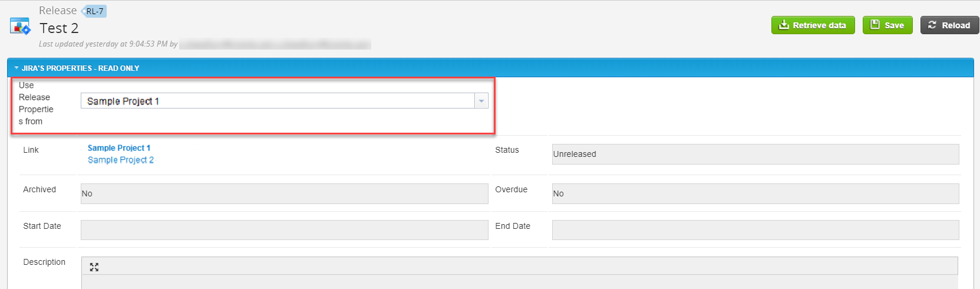Click inside the Description text area

pos(519,282)
